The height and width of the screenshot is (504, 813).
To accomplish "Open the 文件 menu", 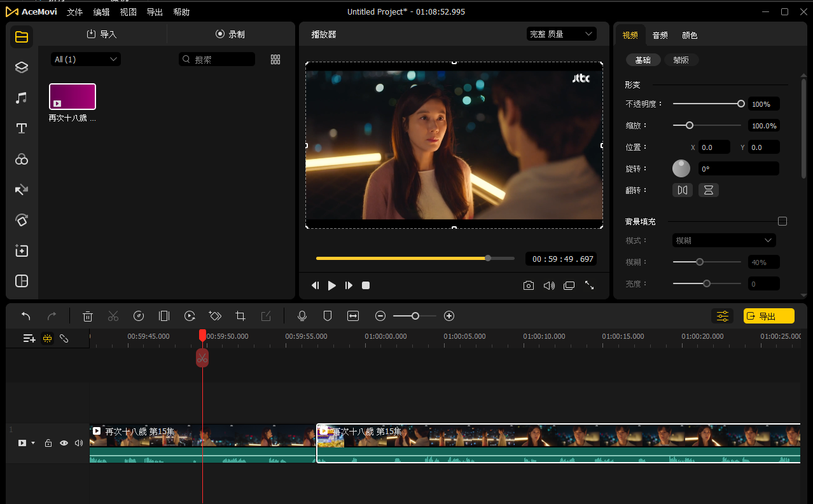I will coord(75,12).
